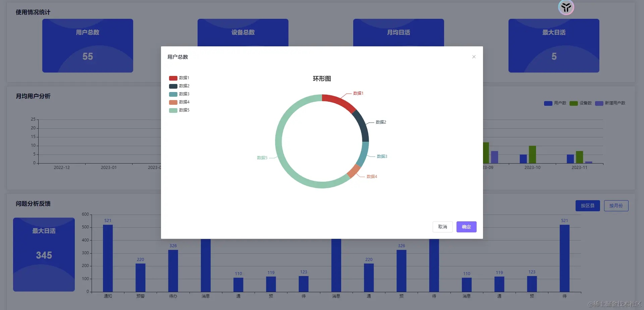This screenshot has height=310, width=644.
Task: Close the 用户总数 dialog with the X
Action: click(474, 57)
